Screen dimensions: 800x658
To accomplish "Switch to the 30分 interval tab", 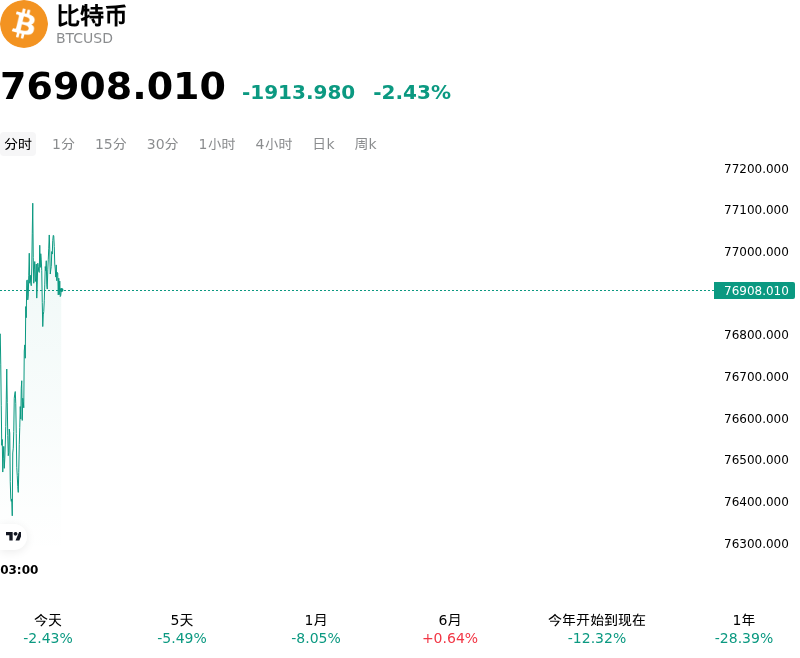I will 162,144.
